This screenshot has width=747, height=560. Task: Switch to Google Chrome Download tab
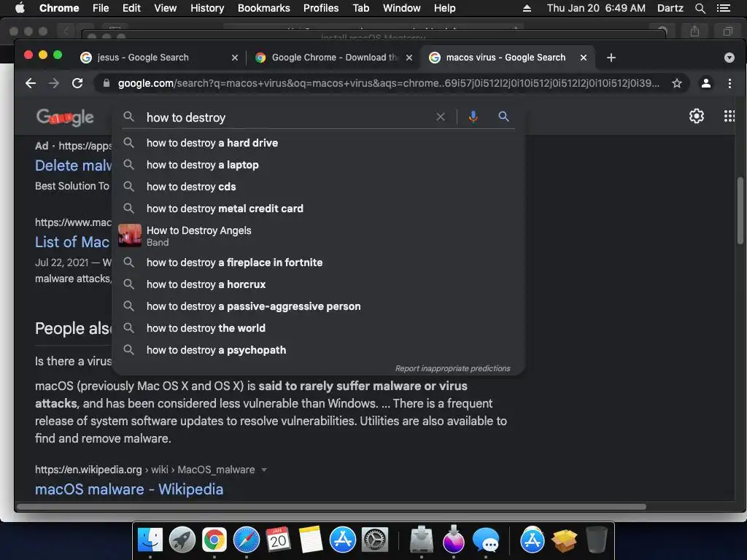tap(334, 58)
